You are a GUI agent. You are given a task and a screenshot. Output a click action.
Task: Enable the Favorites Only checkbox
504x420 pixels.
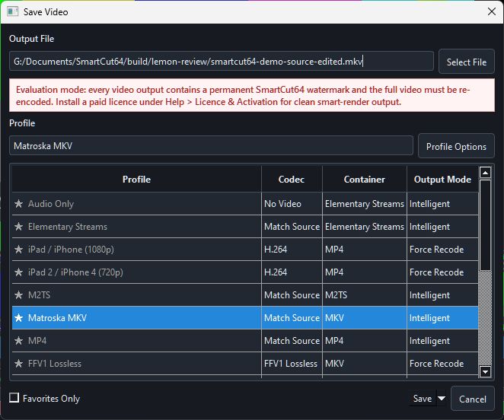point(14,398)
